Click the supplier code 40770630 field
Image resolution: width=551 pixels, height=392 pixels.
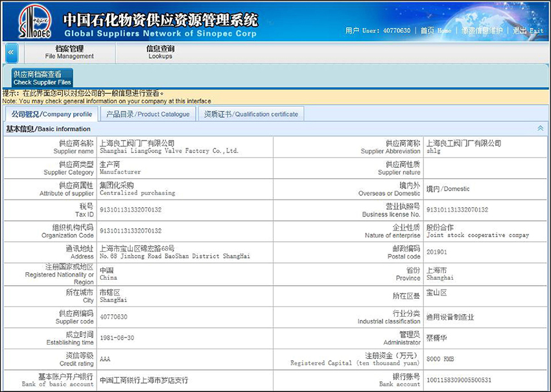coord(113,317)
